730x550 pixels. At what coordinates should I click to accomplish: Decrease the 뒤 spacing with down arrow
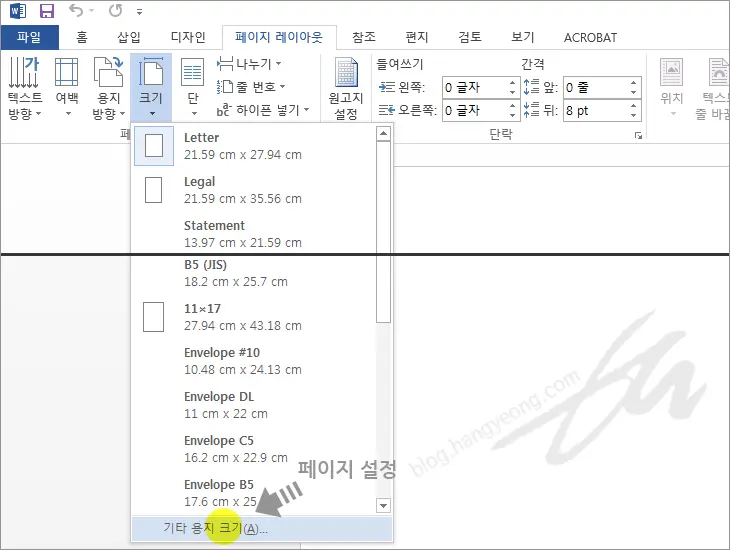click(634, 115)
